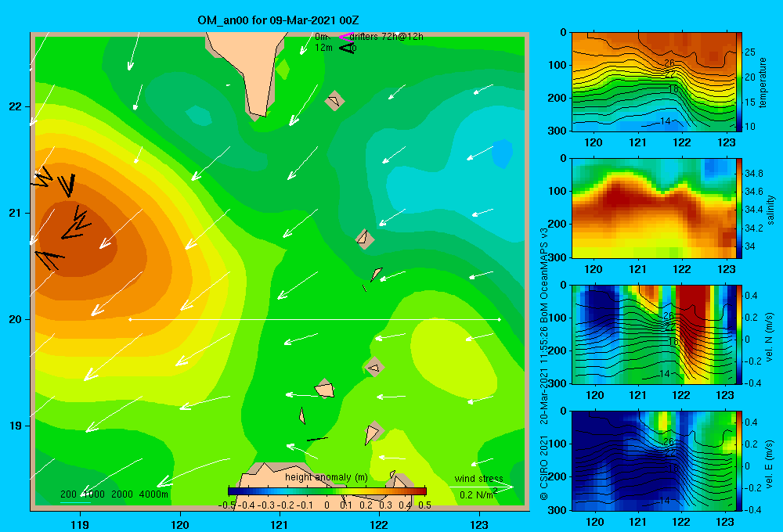Click the salinity color bar
Screen dimensions: 783x532
click(x=739, y=208)
